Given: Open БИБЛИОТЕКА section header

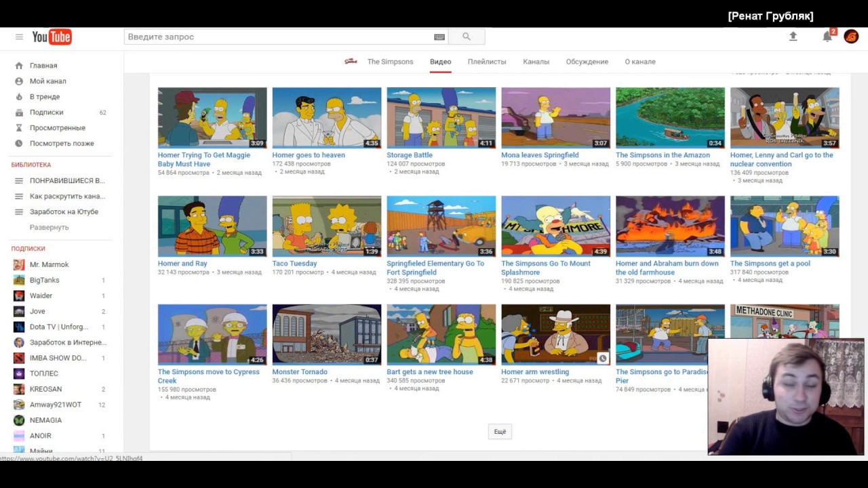Looking at the screenshot, I should (x=31, y=165).
